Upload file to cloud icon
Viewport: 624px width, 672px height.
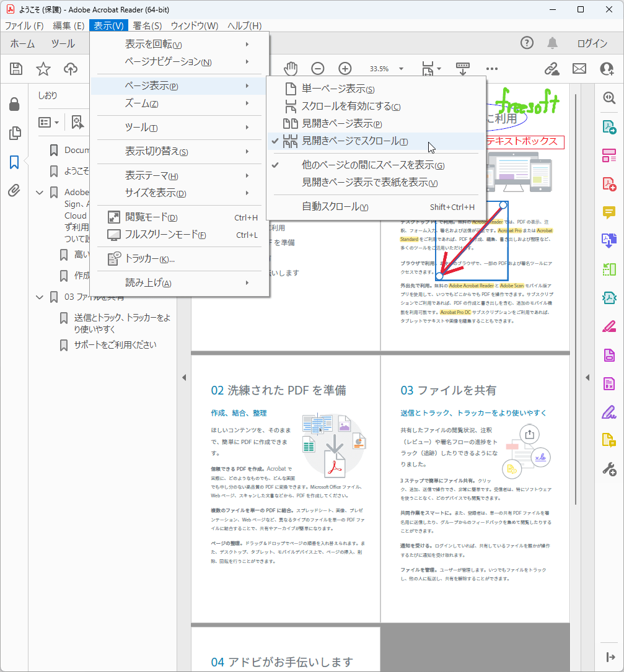click(71, 69)
